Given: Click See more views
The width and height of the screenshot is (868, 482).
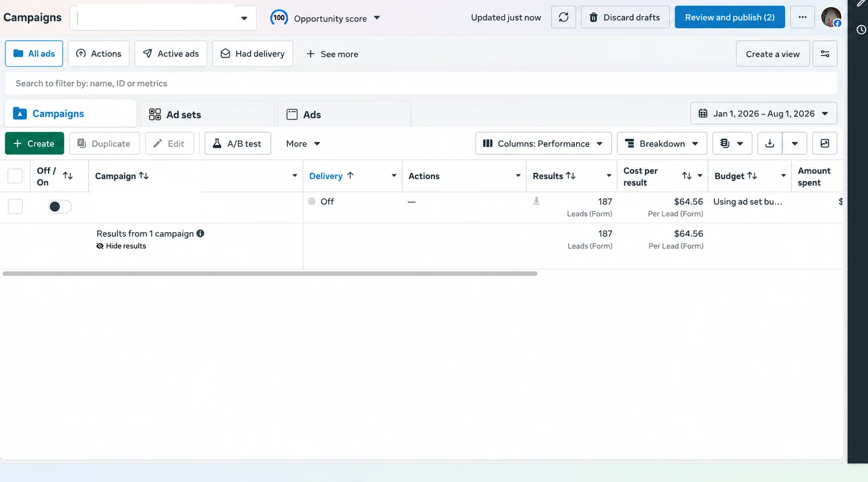Looking at the screenshot, I should (332, 54).
